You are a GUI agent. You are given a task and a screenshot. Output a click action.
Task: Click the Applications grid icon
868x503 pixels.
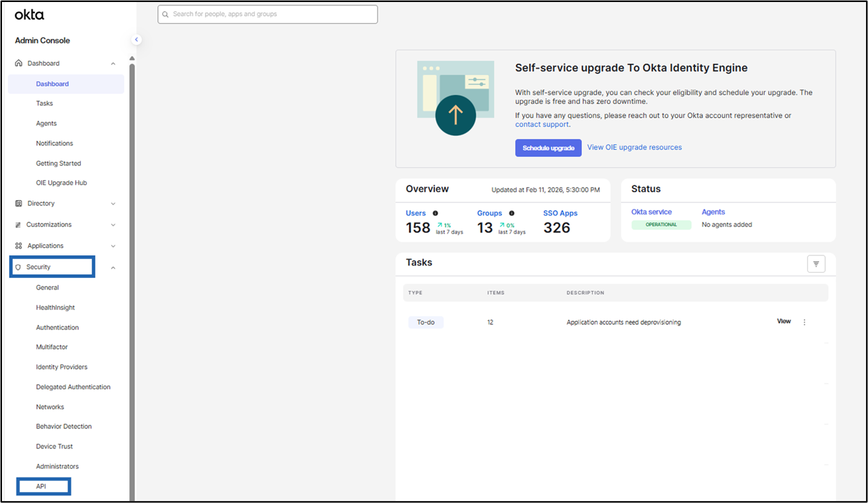(19, 246)
